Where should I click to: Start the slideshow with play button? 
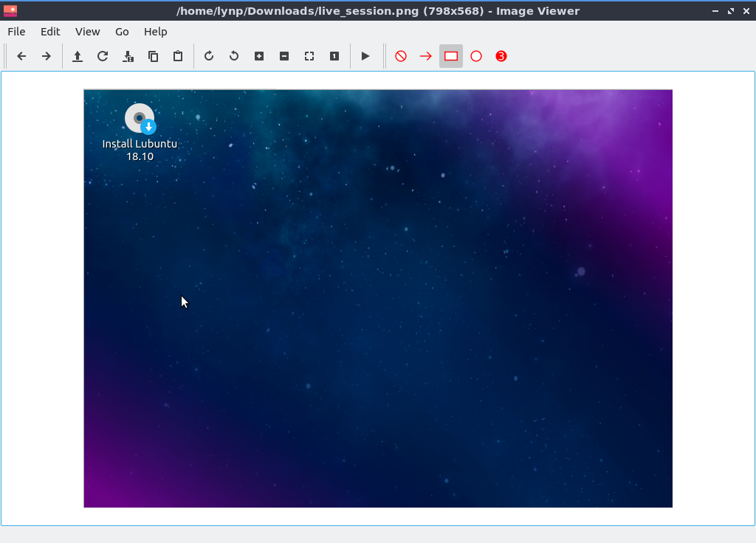[x=365, y=56]
